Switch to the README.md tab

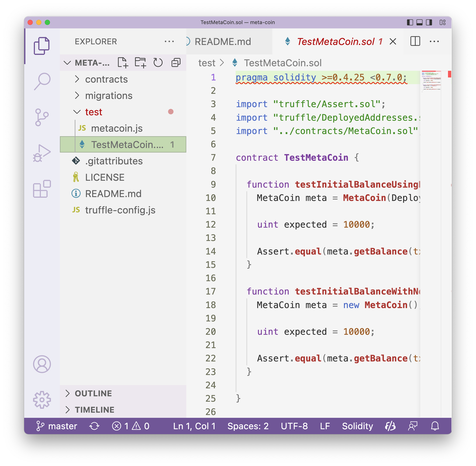(222, 42)
